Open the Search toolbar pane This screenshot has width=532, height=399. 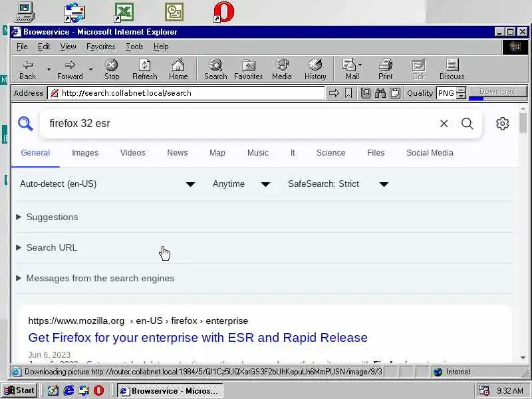point(215,70)
